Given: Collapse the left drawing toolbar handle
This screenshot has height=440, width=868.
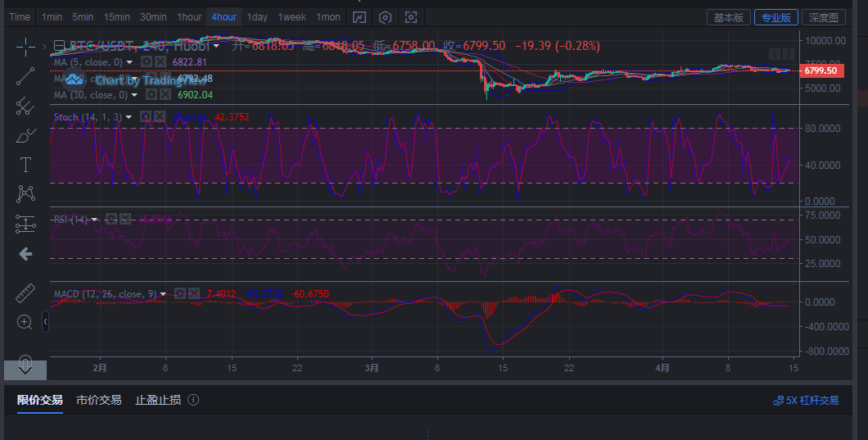Looking at the screenshot, I should 45,322.
